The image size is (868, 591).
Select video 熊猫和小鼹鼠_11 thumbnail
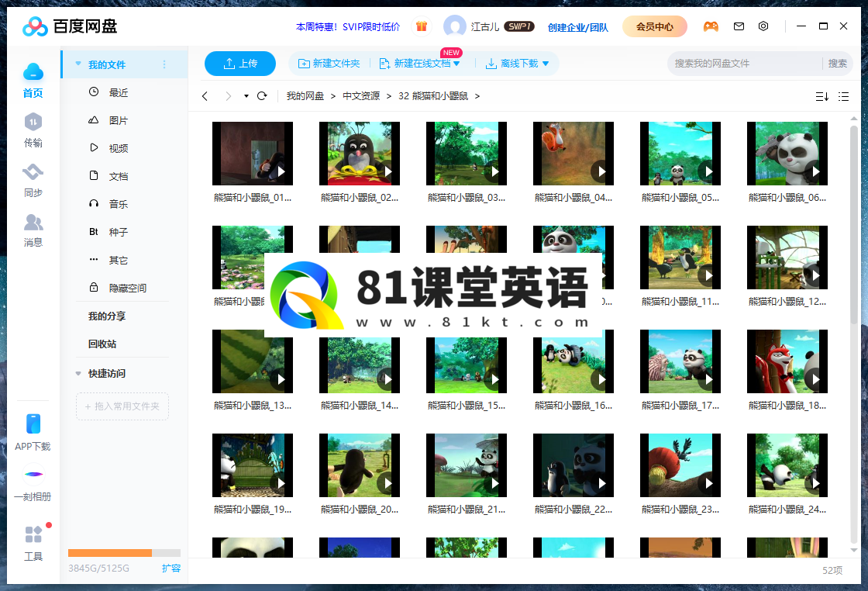pyautogui.click(x=680, y=257)
